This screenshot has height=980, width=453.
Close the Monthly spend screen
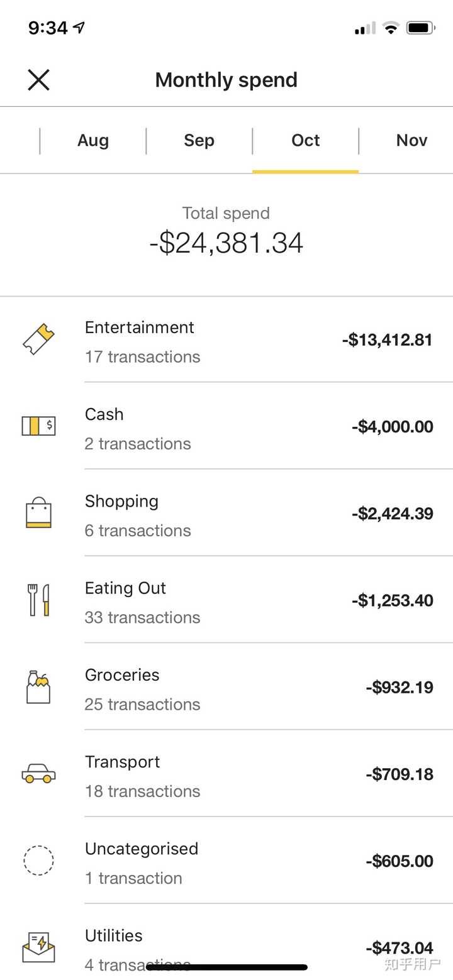[38, 80]
